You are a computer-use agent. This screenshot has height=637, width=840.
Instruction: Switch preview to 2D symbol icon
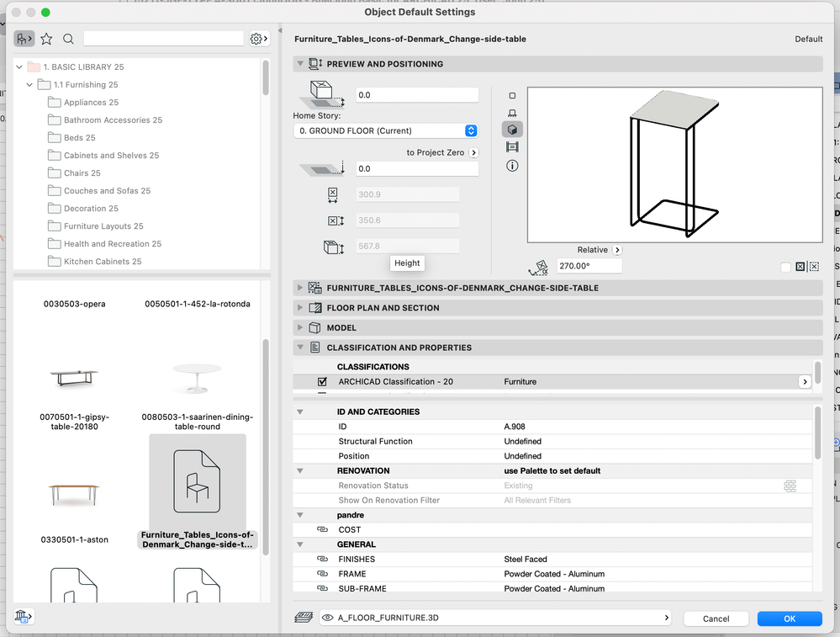coord(512,96)
